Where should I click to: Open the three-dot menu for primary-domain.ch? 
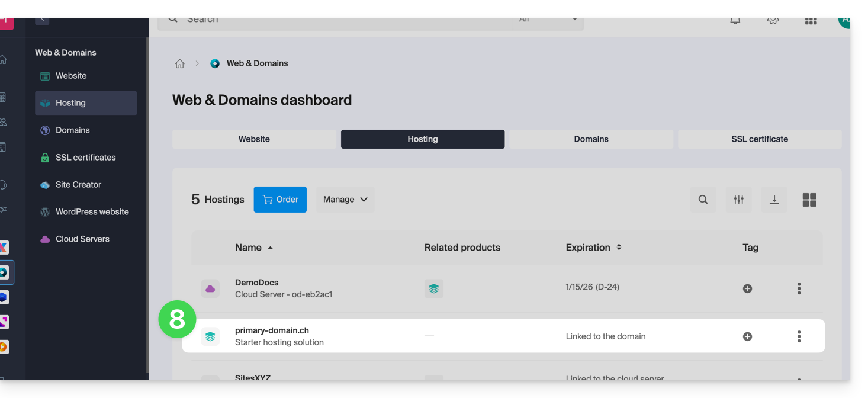tap(799, 336)
